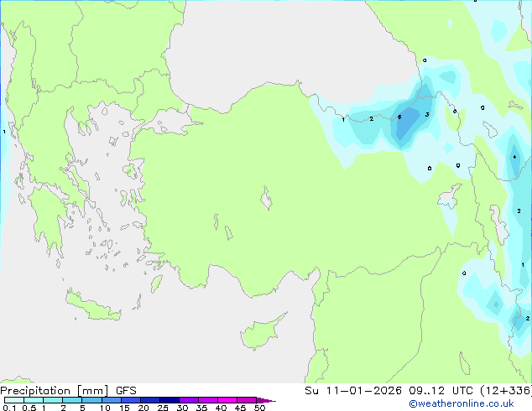The image size is (532, 411).
Task: Choose the 10–15 mm blue legend swatch
Action: [x=112, y=400]
